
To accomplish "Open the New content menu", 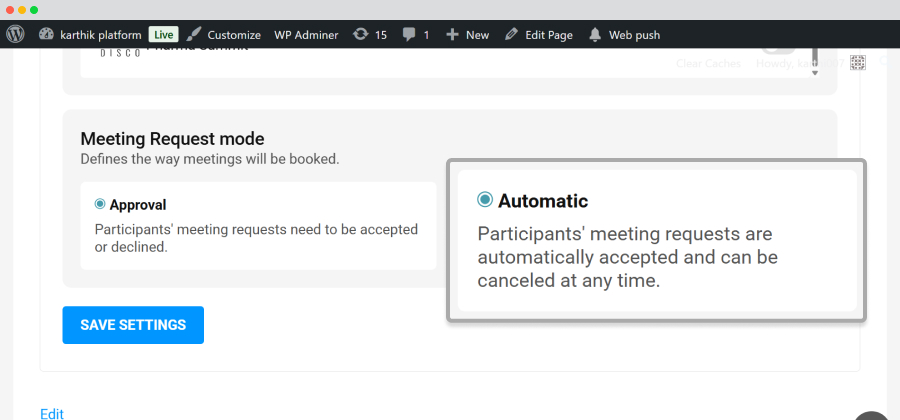I will [x=477, y=35].
